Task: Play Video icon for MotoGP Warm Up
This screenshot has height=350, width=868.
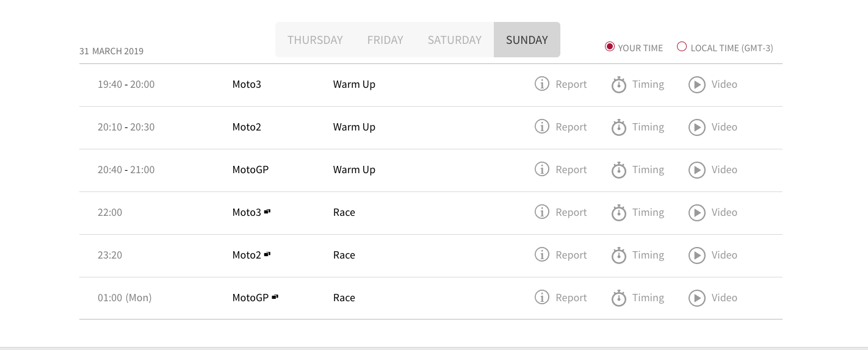Action: point(697,170)
